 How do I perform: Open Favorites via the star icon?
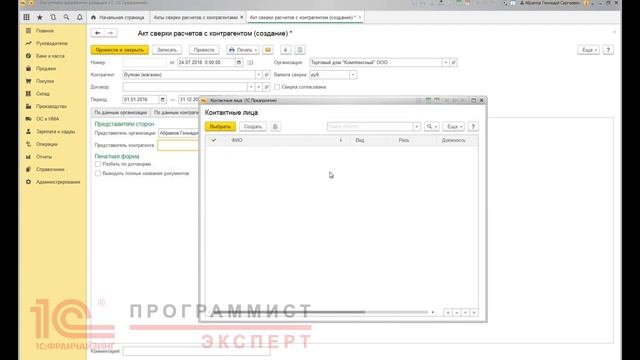(x=40, y=17)
